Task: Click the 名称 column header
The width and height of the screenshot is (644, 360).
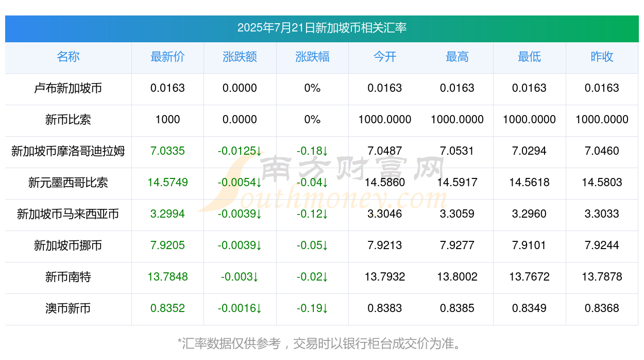Action: [x=68, y=57]
